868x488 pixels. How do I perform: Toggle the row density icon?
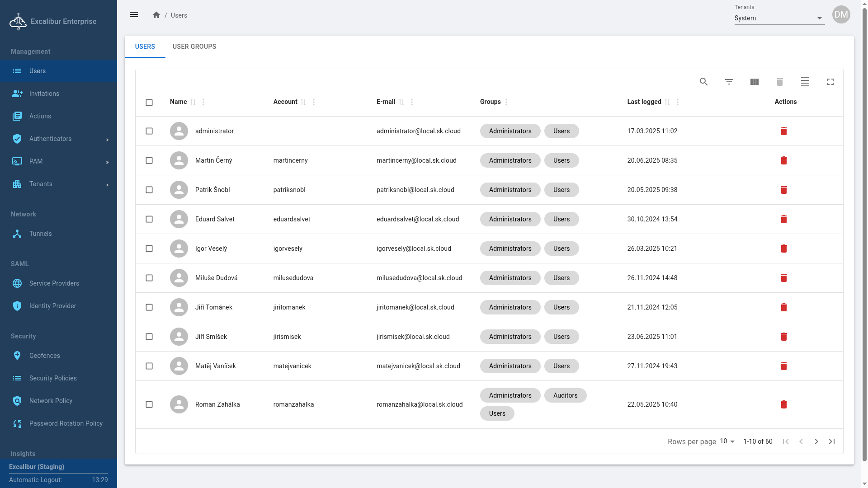[805, 82]
